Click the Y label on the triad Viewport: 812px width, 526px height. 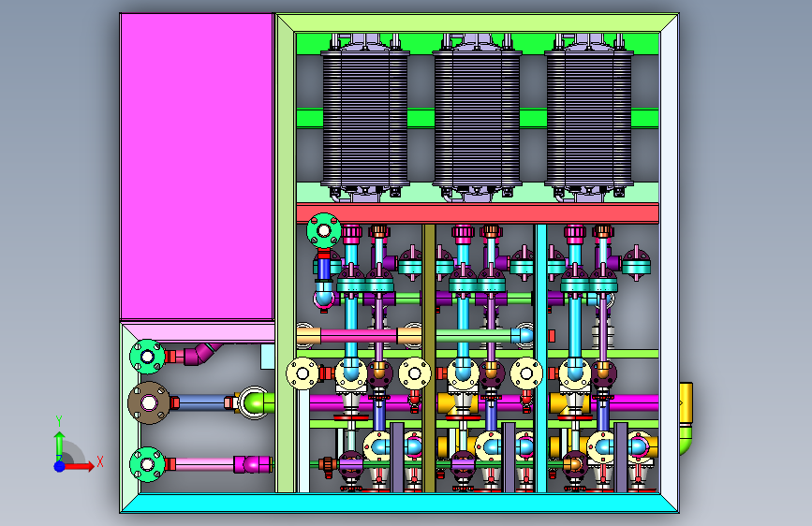point(59,421)
